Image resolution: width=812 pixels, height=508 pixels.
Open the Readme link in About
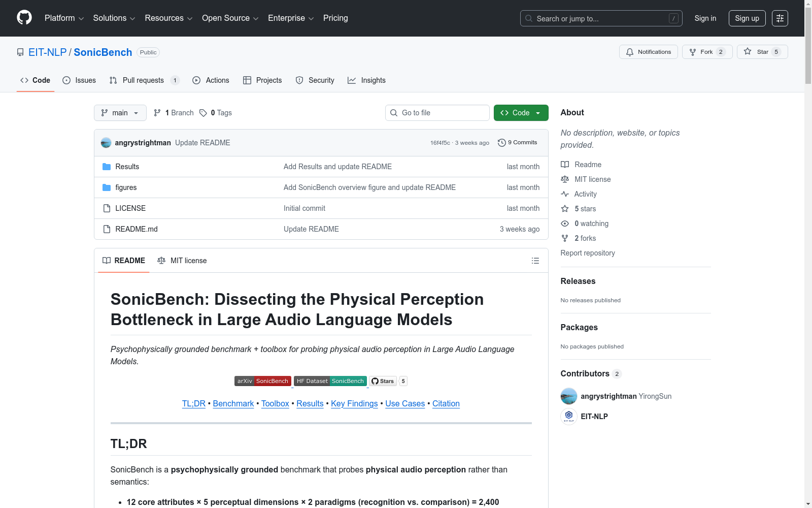pos(581,165)
